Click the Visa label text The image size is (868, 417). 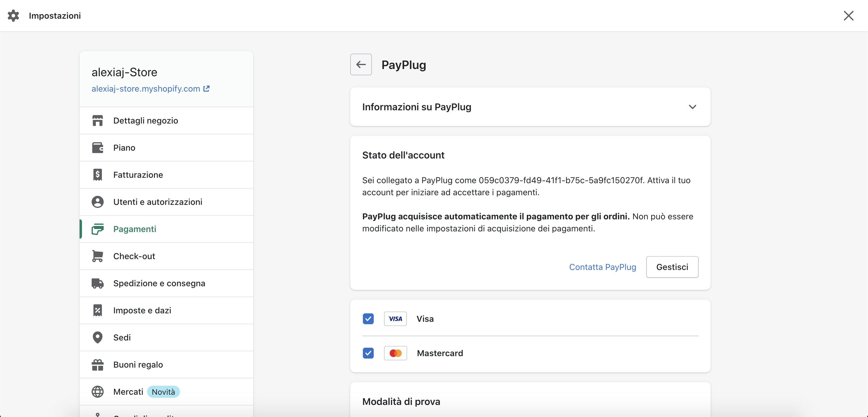point(425,319)
